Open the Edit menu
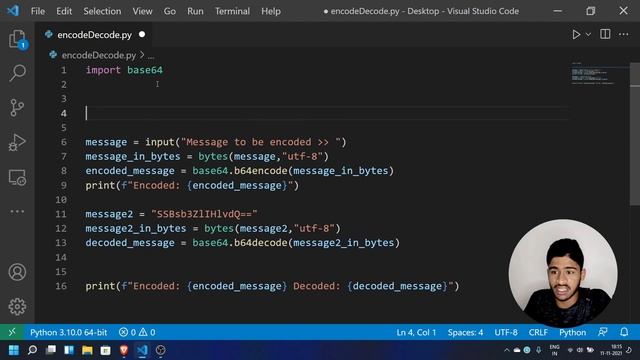 coord(64,11)
